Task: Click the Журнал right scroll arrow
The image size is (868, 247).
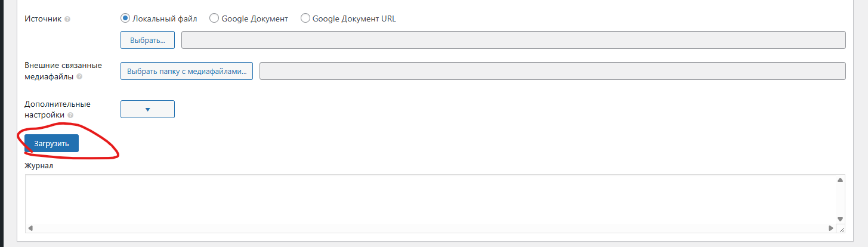Action: (830, 229)
